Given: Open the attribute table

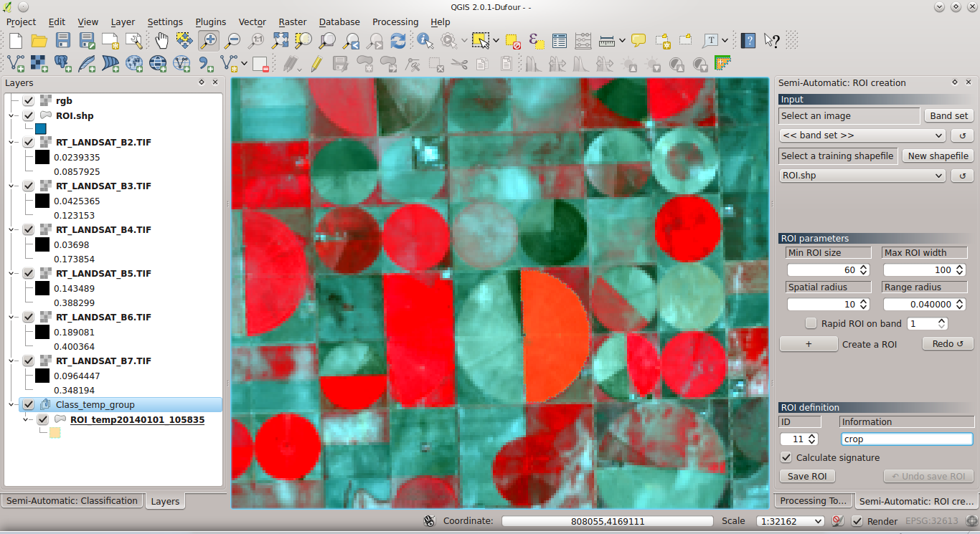Looking at the screenshot, I should [560, 42].
